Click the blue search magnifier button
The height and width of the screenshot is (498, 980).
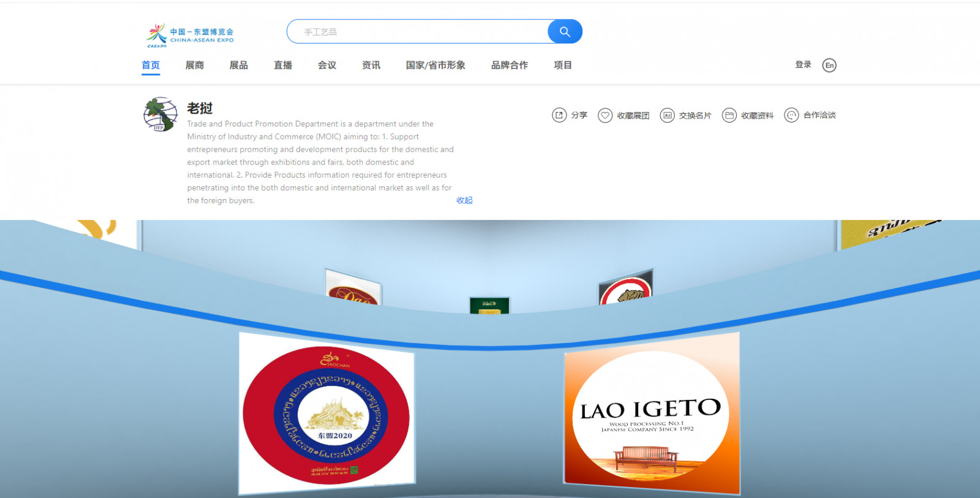tap(565, 31)
